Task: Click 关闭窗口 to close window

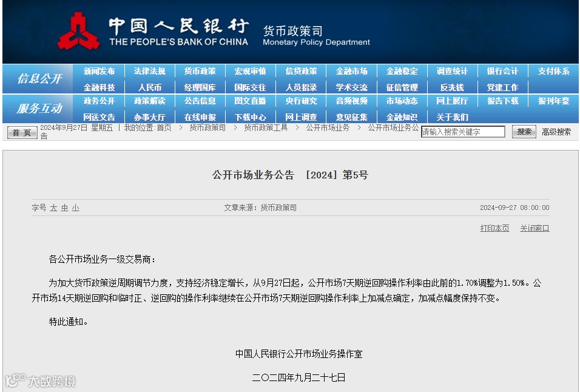Action: 534,228
